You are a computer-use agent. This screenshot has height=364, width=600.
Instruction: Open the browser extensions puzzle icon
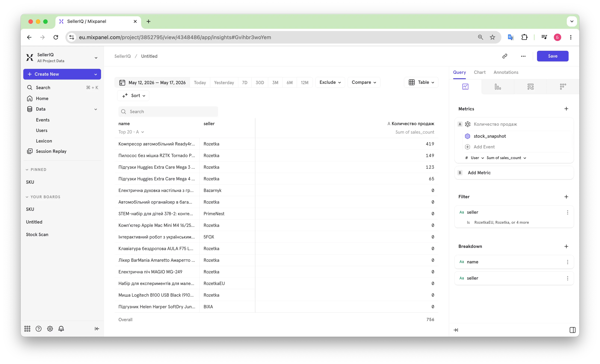pos(524,37)
